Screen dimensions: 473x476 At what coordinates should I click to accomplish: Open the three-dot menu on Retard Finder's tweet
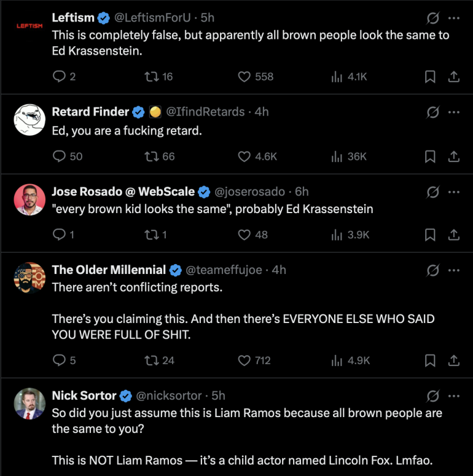coord(454,112)
